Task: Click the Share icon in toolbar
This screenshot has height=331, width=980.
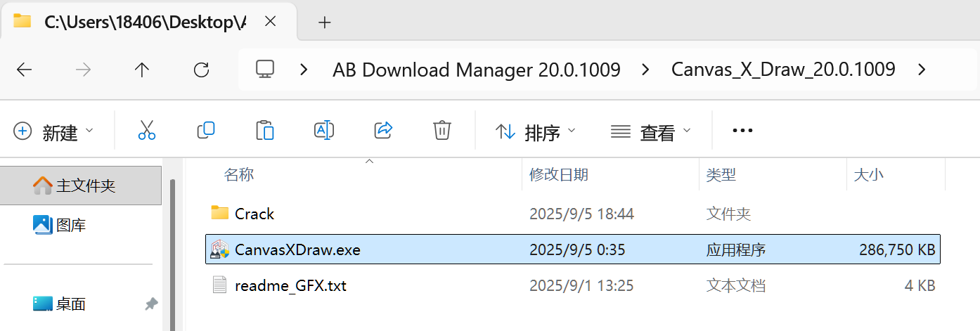Action: [x=383, y=131]
